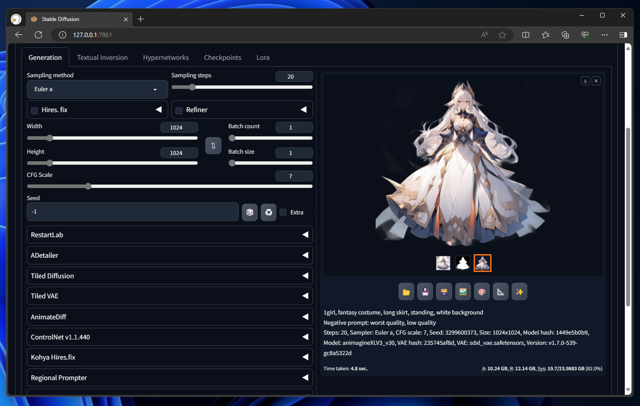Switch to the Textual Inversion tab
This screenshot has height=406, width=640.
102,58
